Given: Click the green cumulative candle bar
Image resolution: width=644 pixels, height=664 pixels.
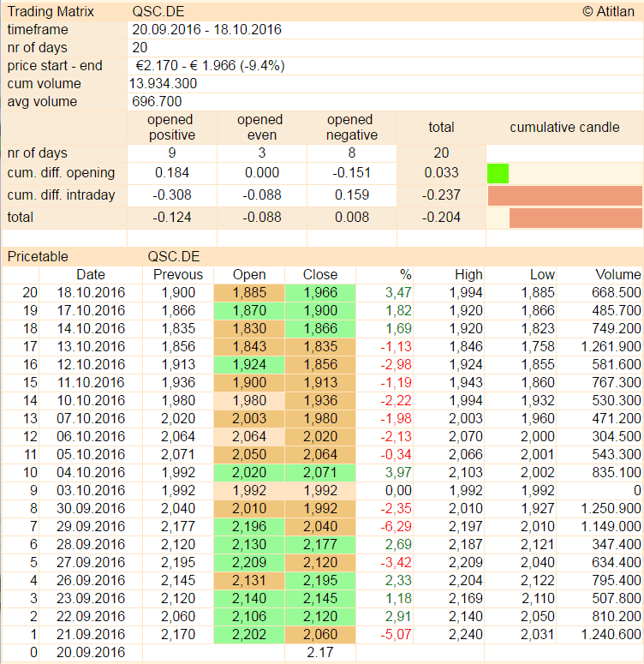Looking at the screenshot, I should coord(498,173).
